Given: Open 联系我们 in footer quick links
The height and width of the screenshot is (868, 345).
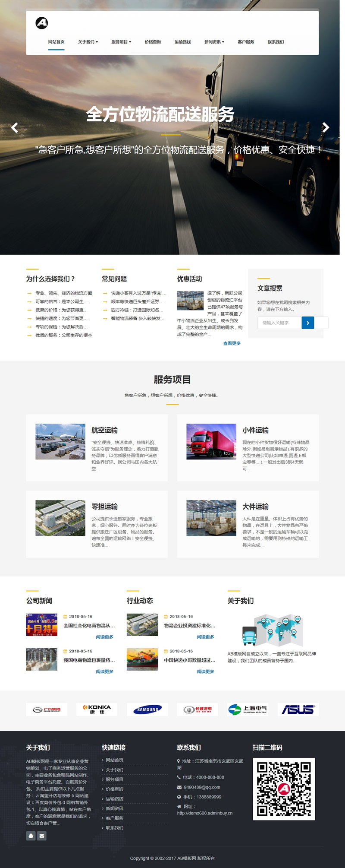Looking at the screenshot, I should (x=114, y=828).
